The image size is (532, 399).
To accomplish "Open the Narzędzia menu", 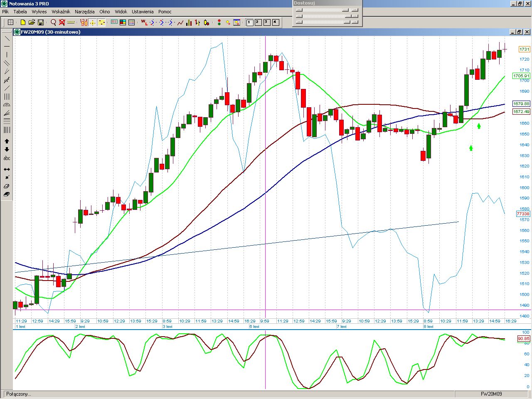I will pyautogui.click(x=85, y=12).
